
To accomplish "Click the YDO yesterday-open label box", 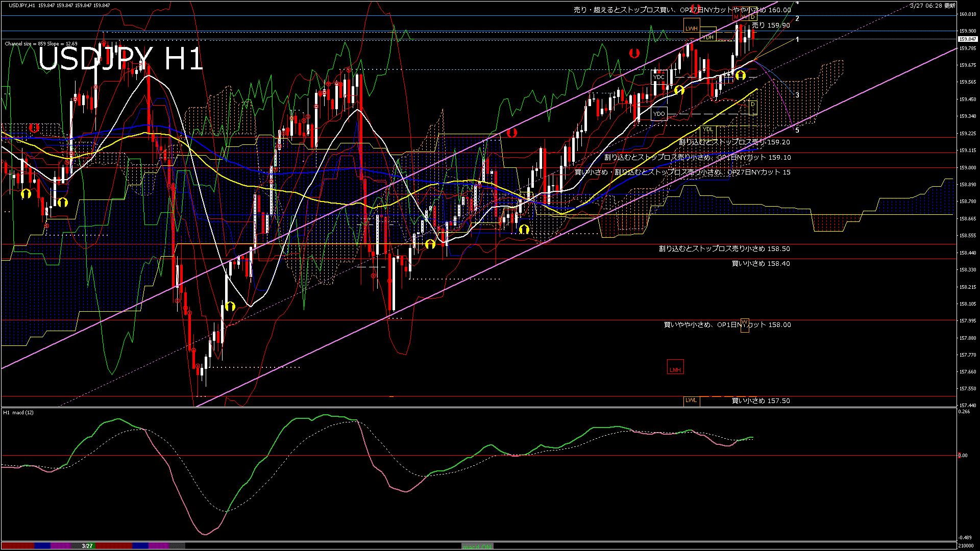I will tap(659, 113).
